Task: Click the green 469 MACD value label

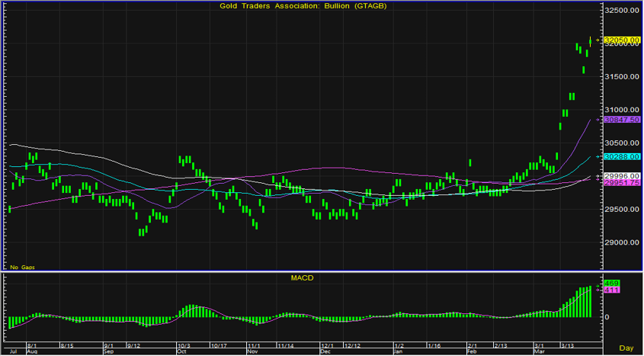Action: pyautogui.click(x=611, y=284)
